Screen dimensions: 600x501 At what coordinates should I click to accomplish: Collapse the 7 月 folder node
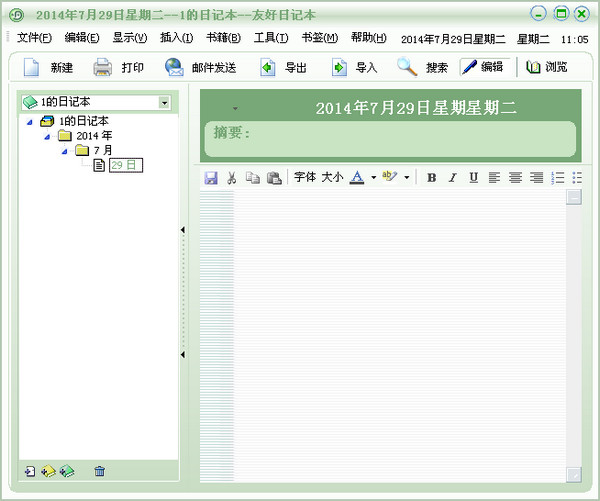pos(65,152)
